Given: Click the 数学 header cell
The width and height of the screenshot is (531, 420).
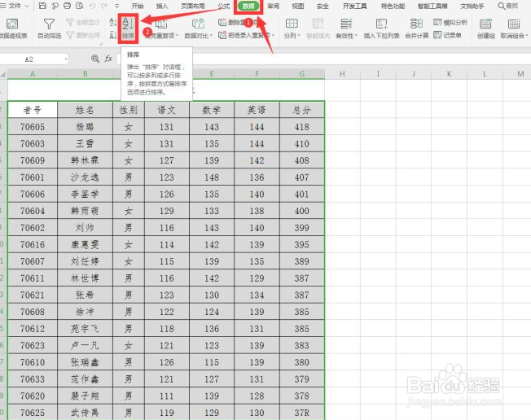Looking at the screenshot, I should coord(212,110).
